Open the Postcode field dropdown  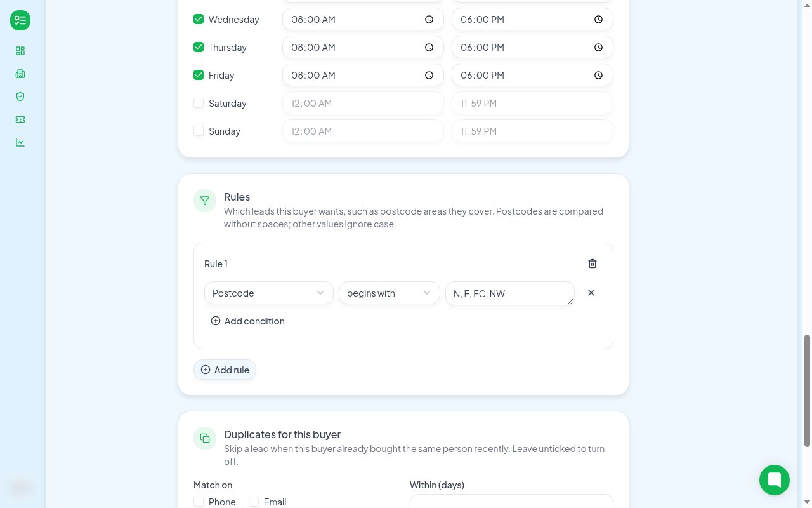pyautogui.click(x=269, y=293)
